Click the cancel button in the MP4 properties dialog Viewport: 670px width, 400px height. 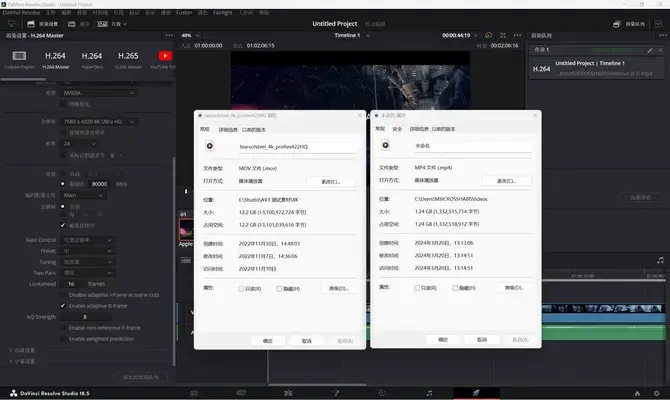[482, 339]
